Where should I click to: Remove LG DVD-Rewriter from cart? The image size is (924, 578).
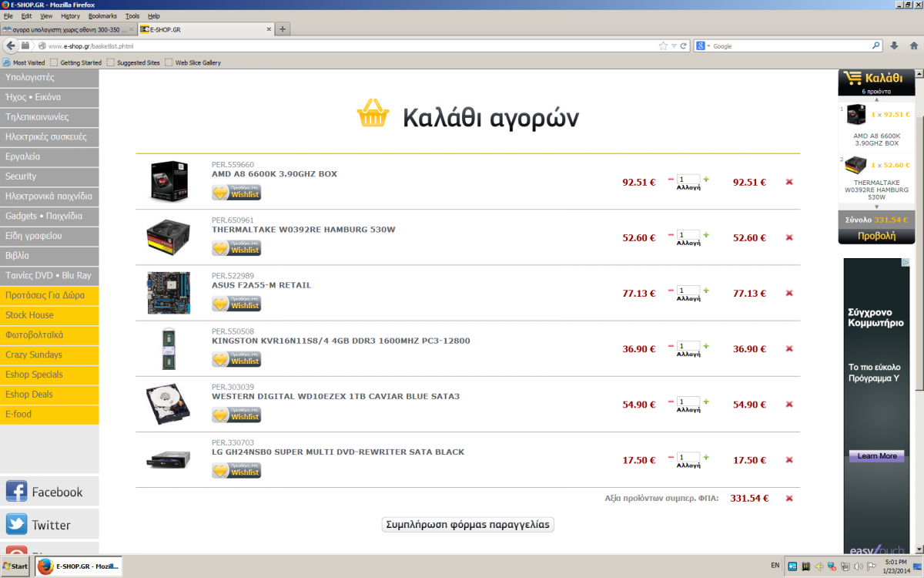tap(789, 459)
